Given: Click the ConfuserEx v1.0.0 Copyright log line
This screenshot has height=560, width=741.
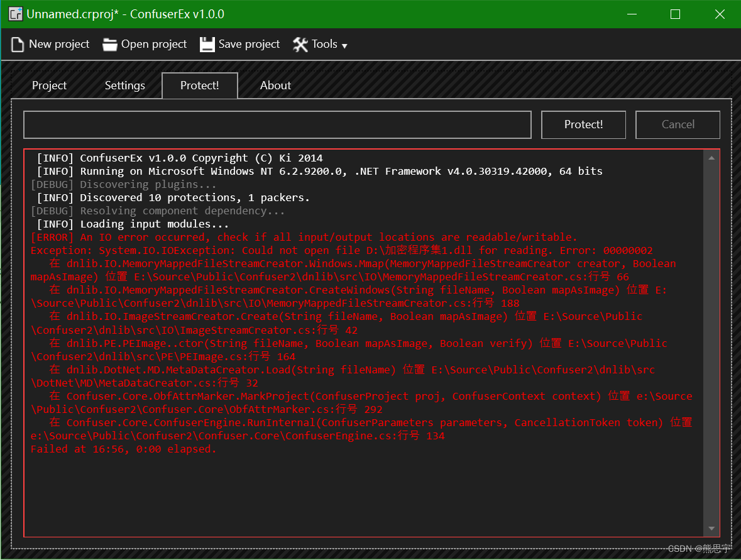Looking at the screenshot, I should [180, 158].
